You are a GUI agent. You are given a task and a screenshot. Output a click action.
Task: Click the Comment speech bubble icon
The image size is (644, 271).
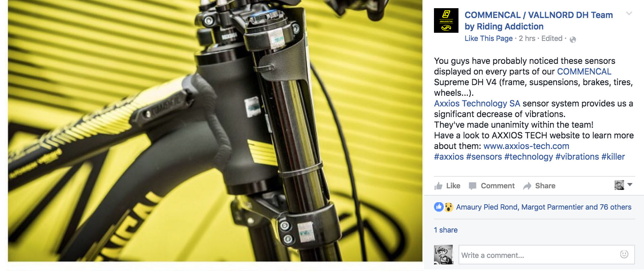pos(473,186)
